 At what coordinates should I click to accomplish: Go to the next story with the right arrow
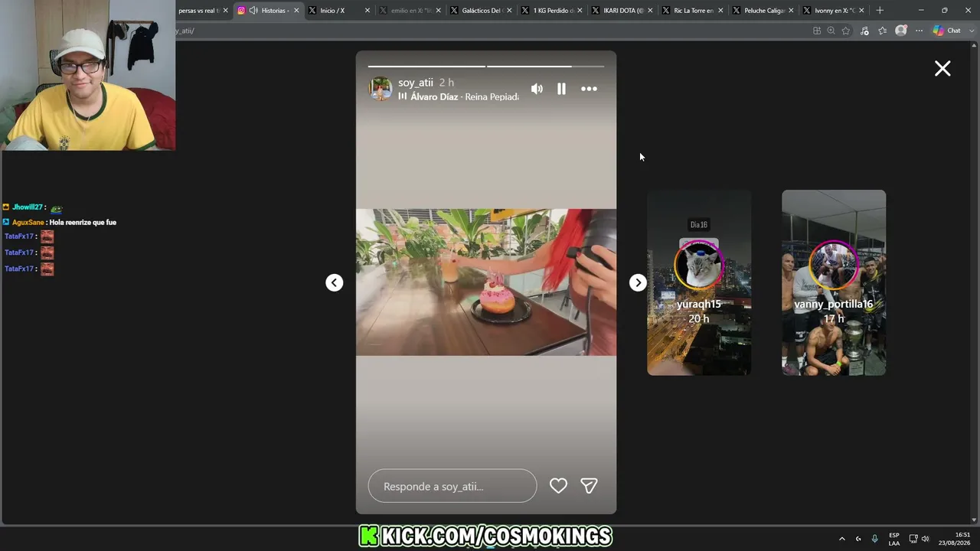[638, 282]
